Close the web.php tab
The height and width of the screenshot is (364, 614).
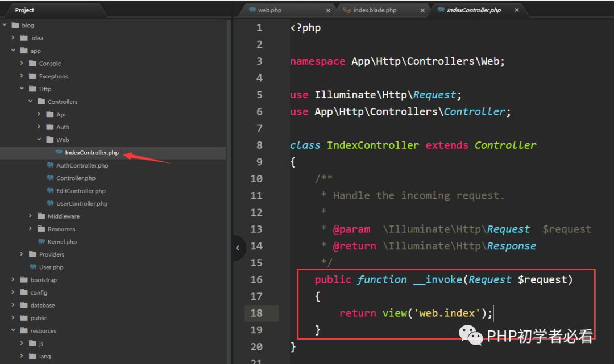pyautogui.click(x=328, y=11)
